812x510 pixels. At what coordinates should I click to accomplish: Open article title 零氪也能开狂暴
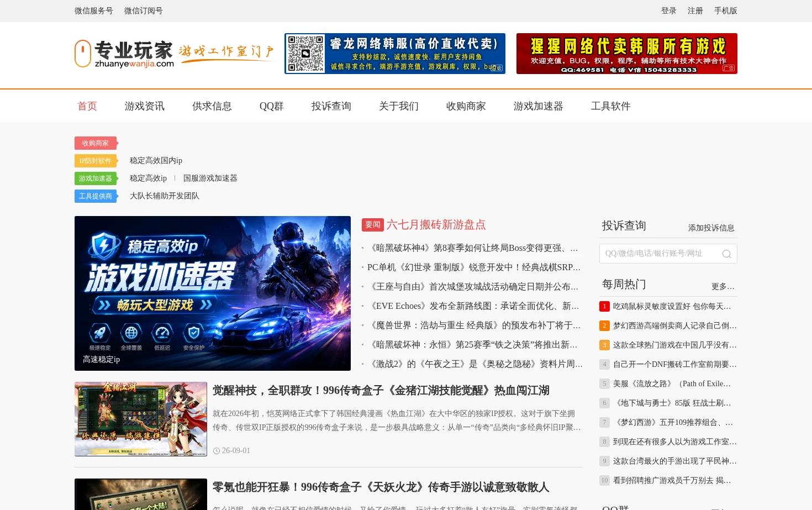pos(381,487)
